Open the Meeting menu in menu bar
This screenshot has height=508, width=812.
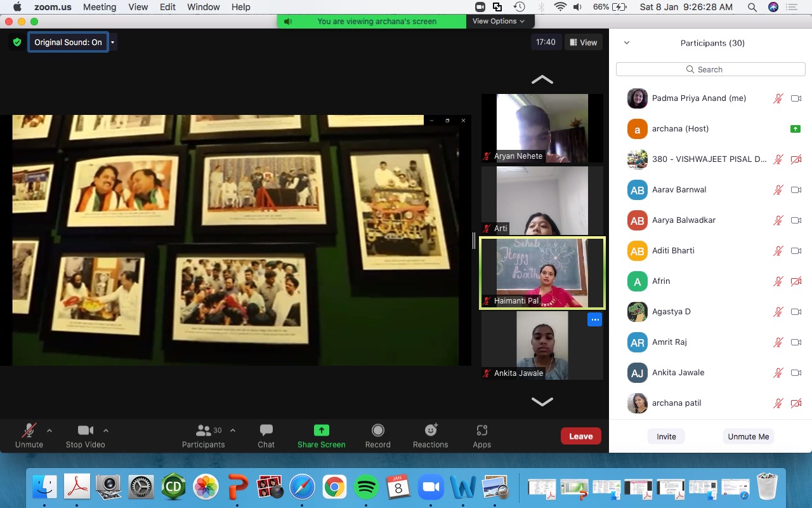[x=100, y=7]
